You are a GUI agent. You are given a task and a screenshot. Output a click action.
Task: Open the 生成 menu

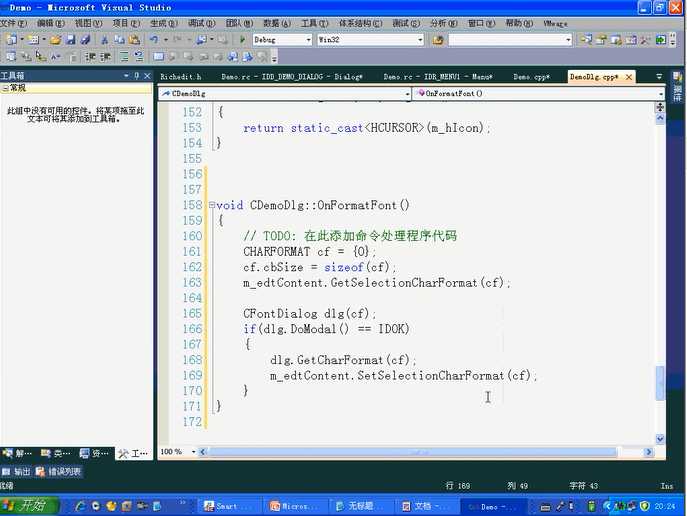coord(164,23)
